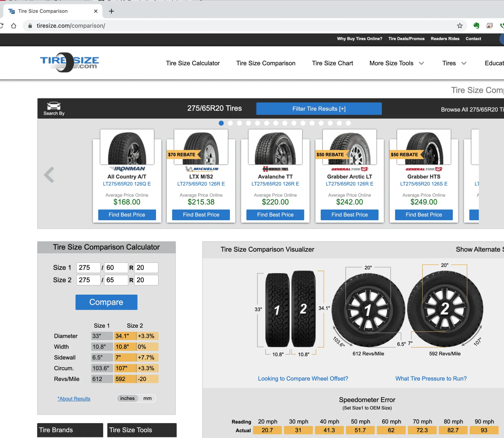Open the Grabber HTS tire image
Viewport: 504px width, 438px height.
click(x=424, y=147)
